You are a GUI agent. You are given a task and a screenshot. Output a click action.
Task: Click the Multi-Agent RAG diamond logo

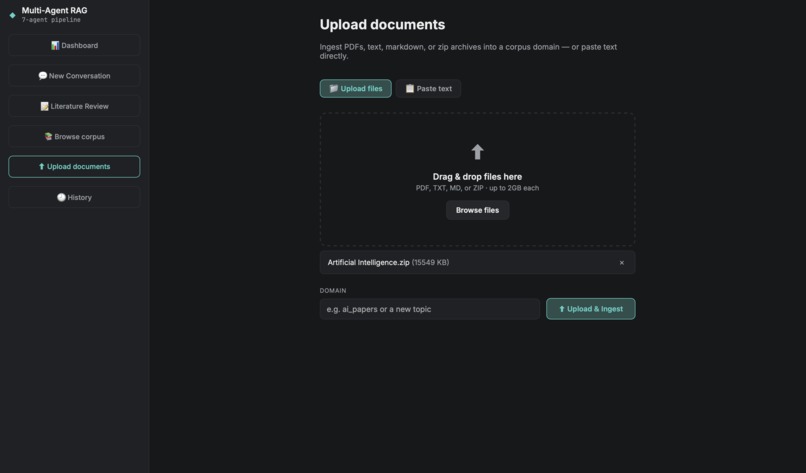tap(12, 15)
